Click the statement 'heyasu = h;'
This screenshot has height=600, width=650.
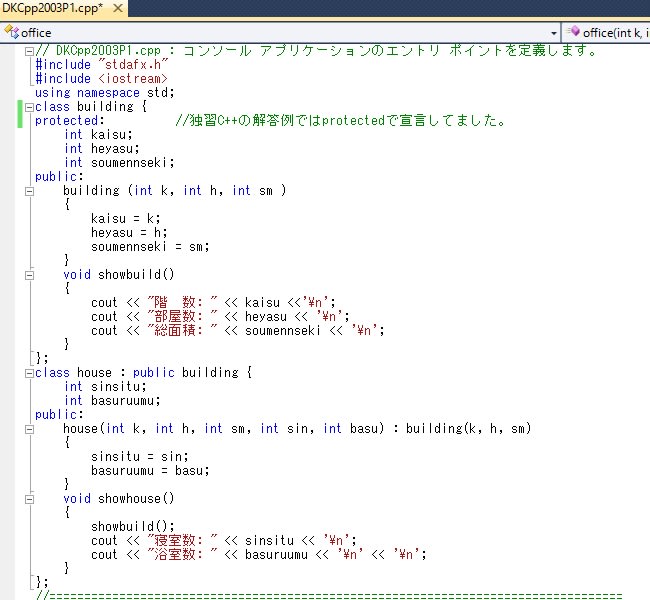129,233
